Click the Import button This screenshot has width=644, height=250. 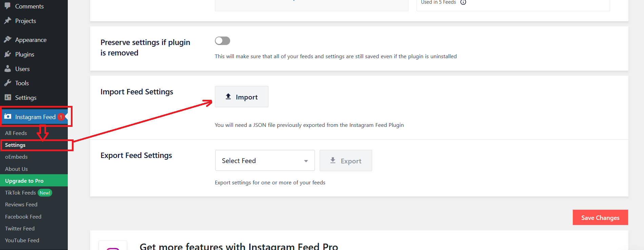[242, 97]
